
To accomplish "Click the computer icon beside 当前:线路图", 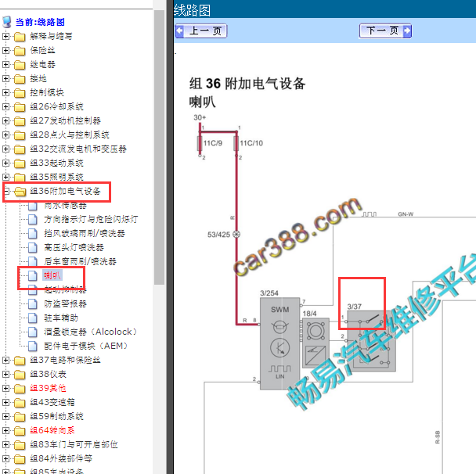I will [x=7, y=22].
